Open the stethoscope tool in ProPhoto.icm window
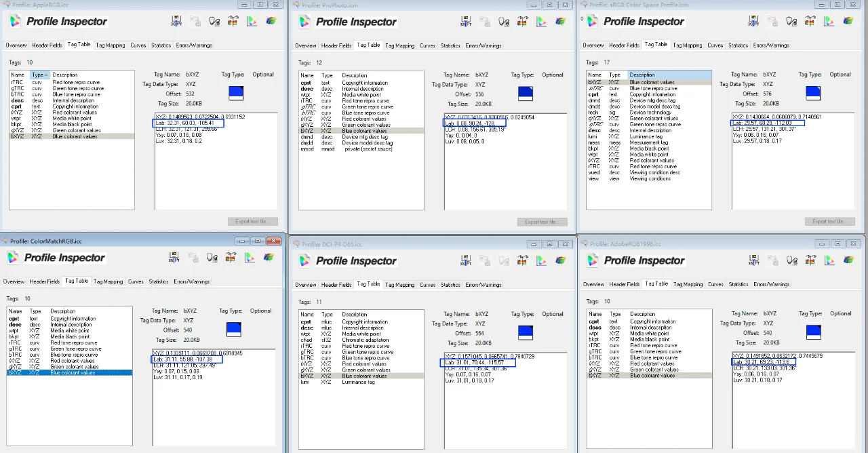Screen dimensions: 868x453 pyautogui.click(x=504, y=22)
